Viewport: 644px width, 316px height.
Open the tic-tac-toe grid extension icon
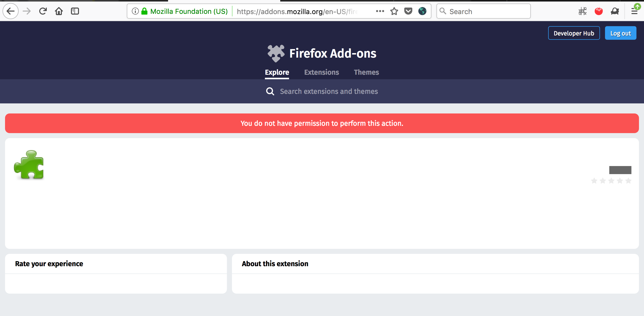pos(583,11)
